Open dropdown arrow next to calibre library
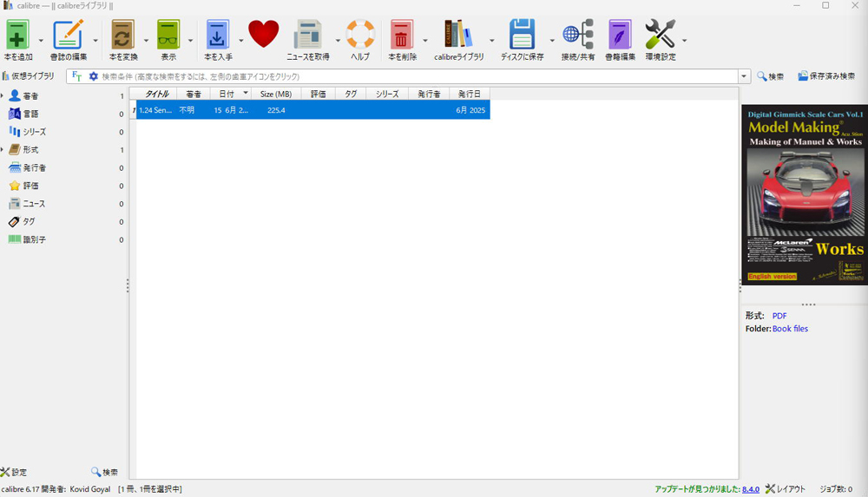Image resolution: width=868 pixels, height=497 pixels. coord(491,41)
